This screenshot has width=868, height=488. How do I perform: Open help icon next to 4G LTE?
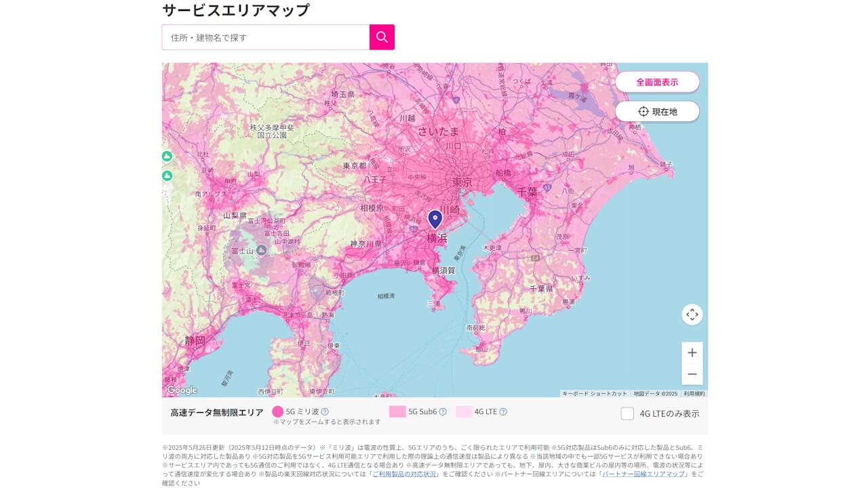point(503,411)
